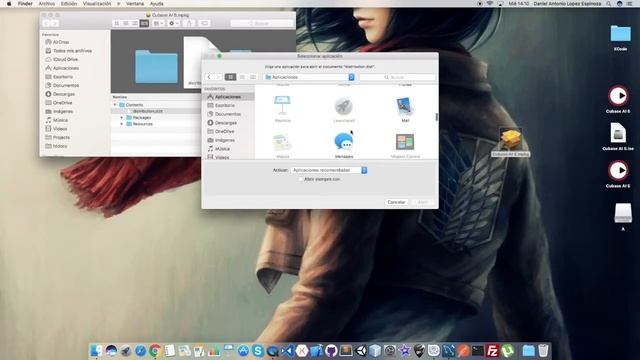This screenshot has width=640, height=360.
Task: Open Google Chrome from the Dock
Action: 155,351
